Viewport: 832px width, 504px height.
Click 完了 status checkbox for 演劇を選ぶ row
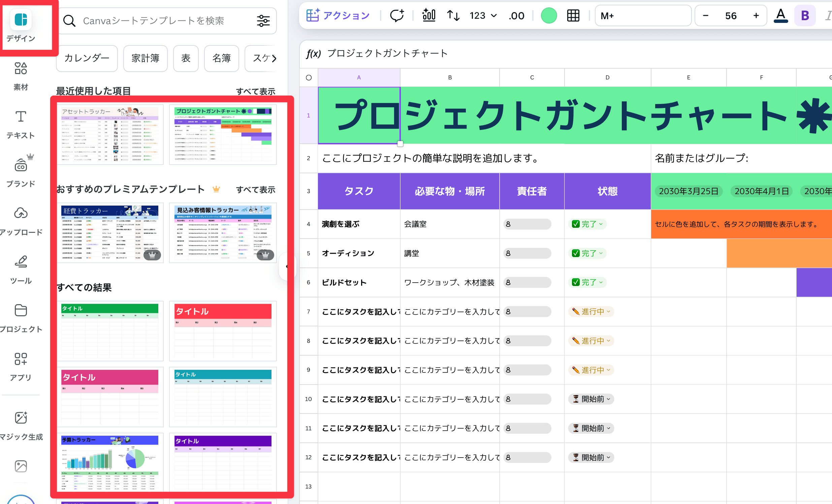click(576, 224)
